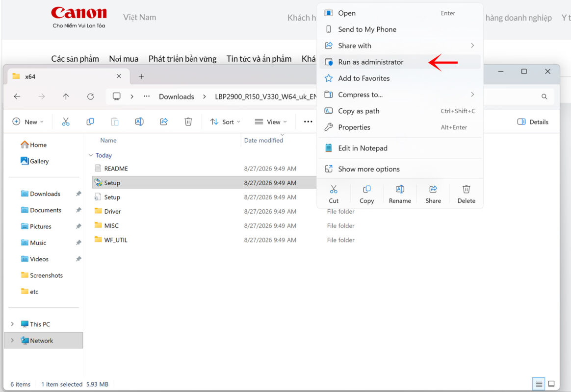Image resolution: width=571 pixels, height=392 pixels.
Task: Click the Nơi mua link on the Canon page
Action: pyautogui.click(x=124, y=58)
